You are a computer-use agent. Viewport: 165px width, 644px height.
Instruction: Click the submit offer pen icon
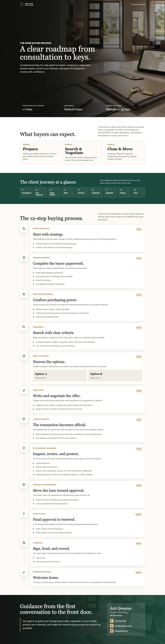coord(24,390)
